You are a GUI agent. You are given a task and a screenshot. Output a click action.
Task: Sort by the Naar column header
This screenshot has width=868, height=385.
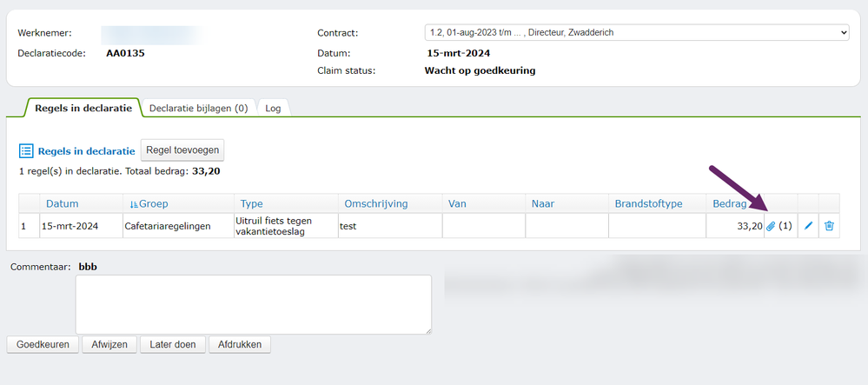point(543,204)
